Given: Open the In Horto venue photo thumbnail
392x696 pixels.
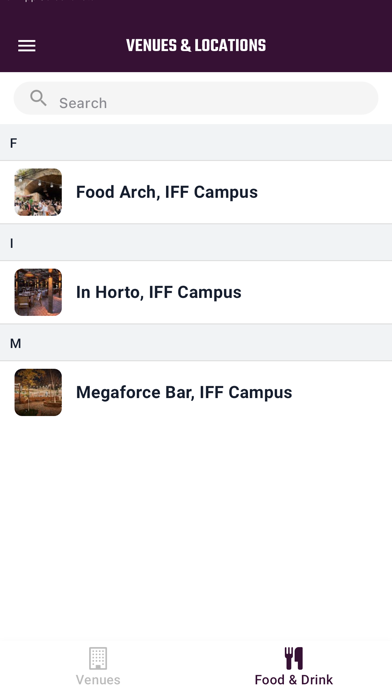Looking at the screenshot, I should click(38, 292).
